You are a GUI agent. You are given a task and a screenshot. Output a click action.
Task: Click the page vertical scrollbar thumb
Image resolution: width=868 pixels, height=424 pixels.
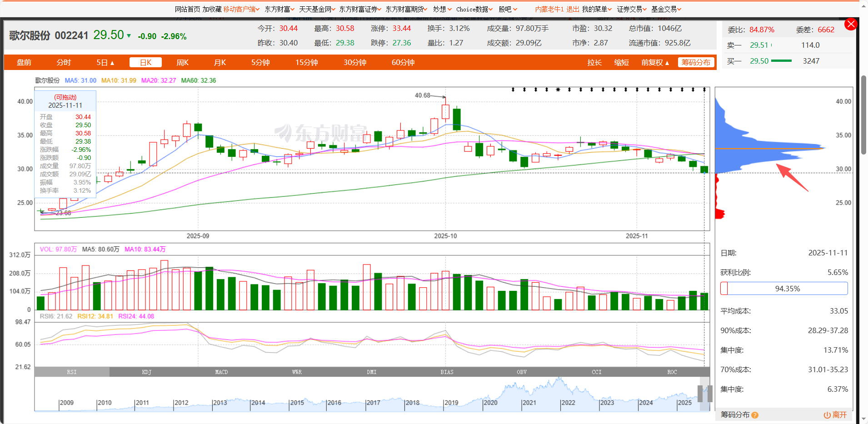pos(864,115)
